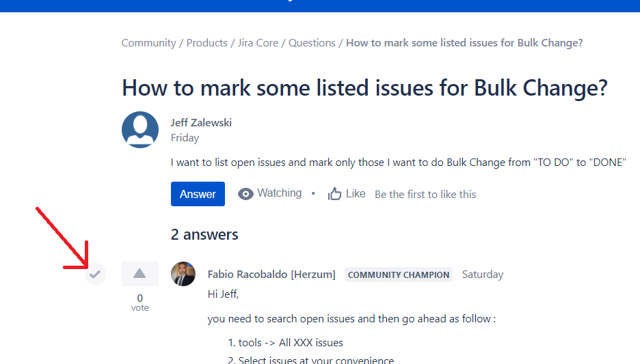Click the Like text label
This screenshot has height=364, width=640.
(x=356, y=194)
